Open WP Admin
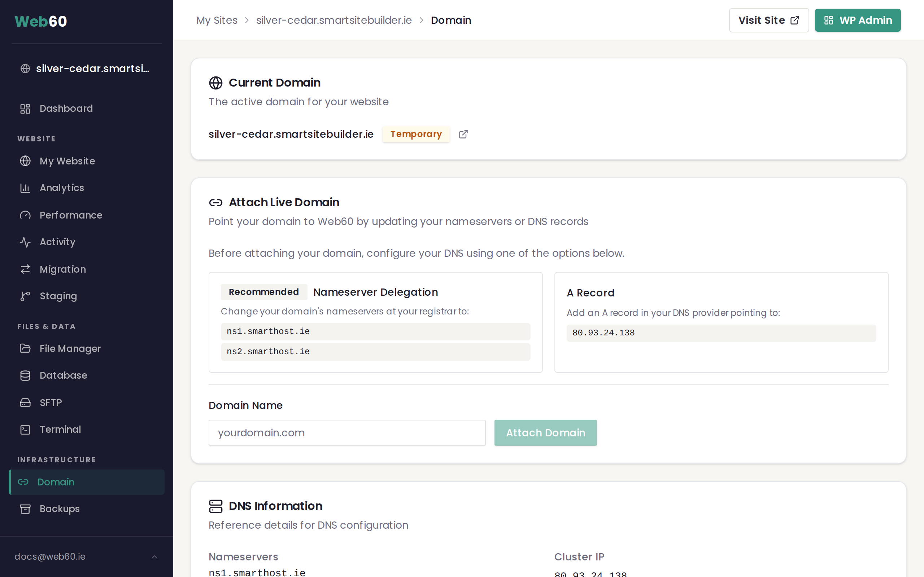Screen dimensions: 924x577 pyautogui.click(x=858, y=20)
